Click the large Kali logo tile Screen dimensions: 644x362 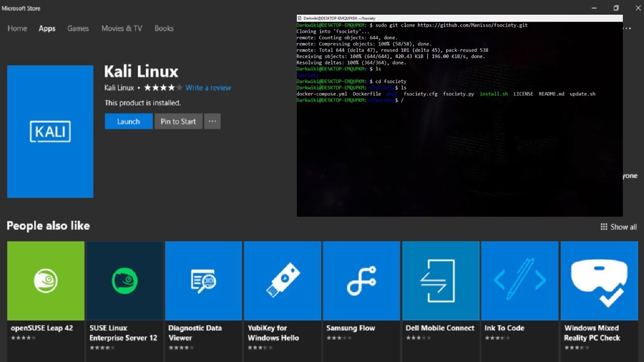[50, 132]
